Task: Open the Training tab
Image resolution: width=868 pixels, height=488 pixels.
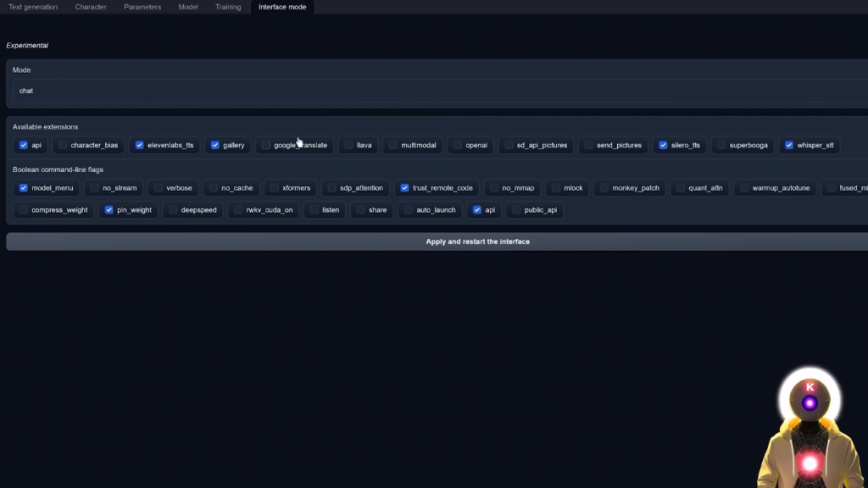Action: coord(228,7)
